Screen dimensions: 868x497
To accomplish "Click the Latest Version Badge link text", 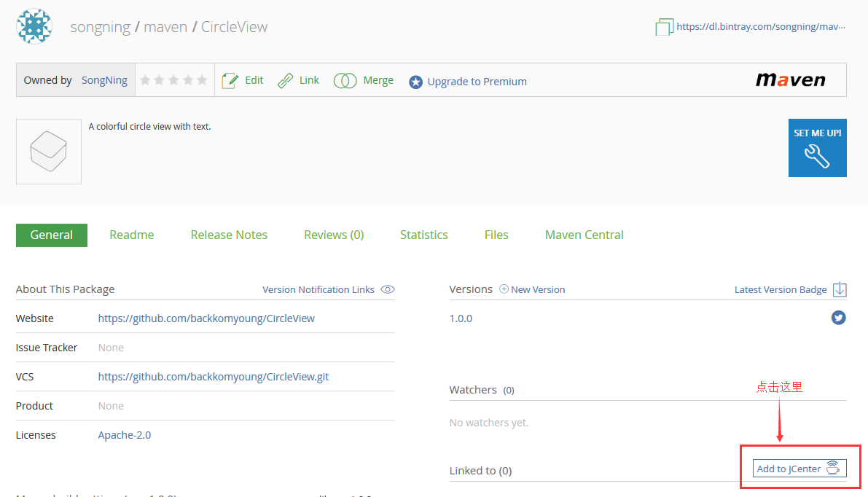I will tap(781, 289).
